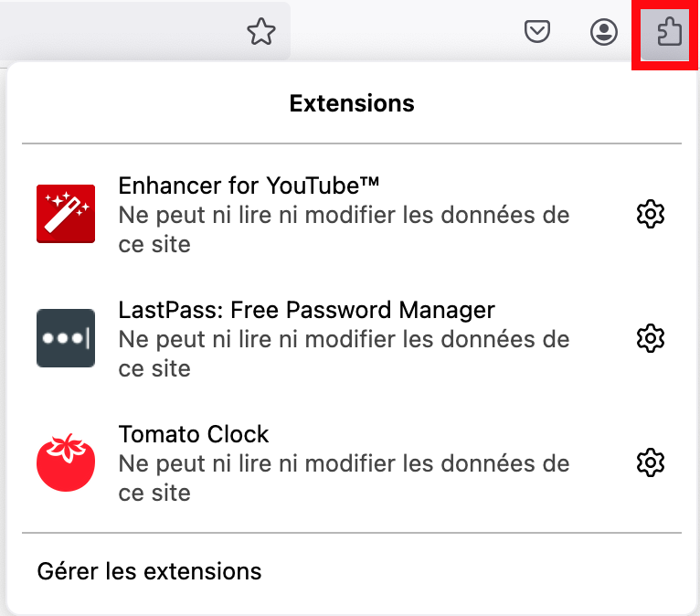700x616 pixels.
Task: Click the Enhancer for YouTube magic wand icon
Action: 66,214
